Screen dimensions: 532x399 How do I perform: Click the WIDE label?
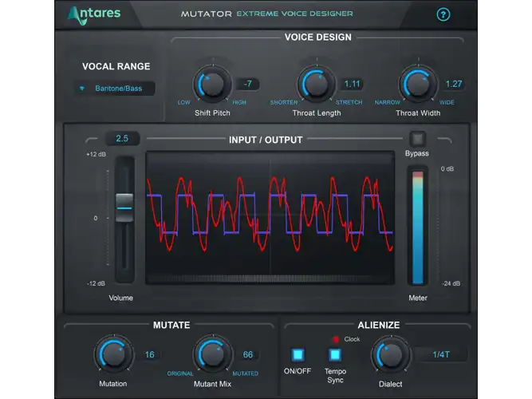click(447, 102)
